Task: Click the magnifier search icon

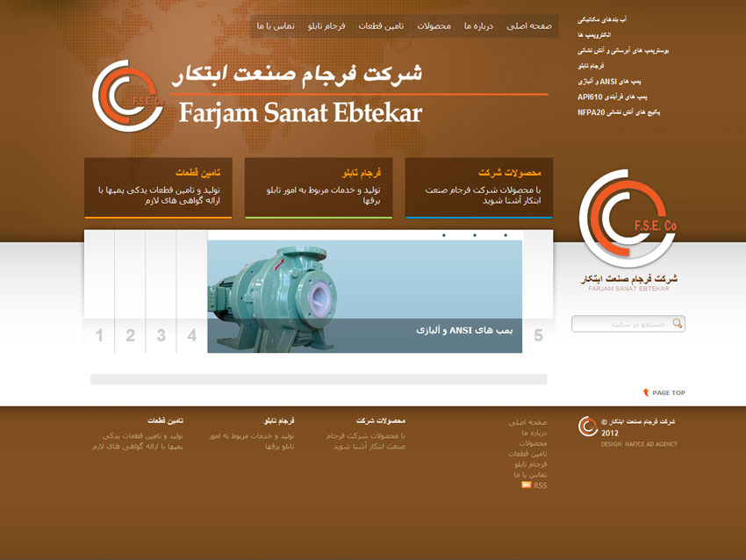Action: (x=677, y=324)
